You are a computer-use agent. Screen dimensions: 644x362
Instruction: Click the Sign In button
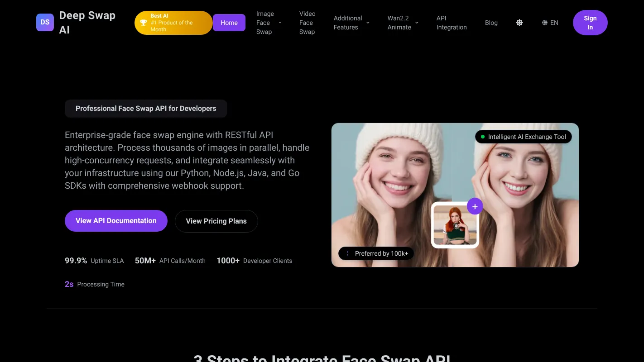click(590, 22)
